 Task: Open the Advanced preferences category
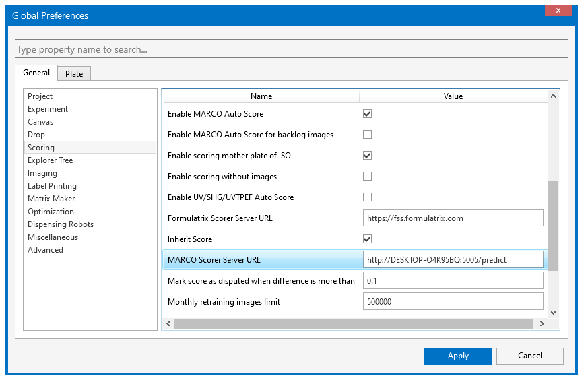45,250
